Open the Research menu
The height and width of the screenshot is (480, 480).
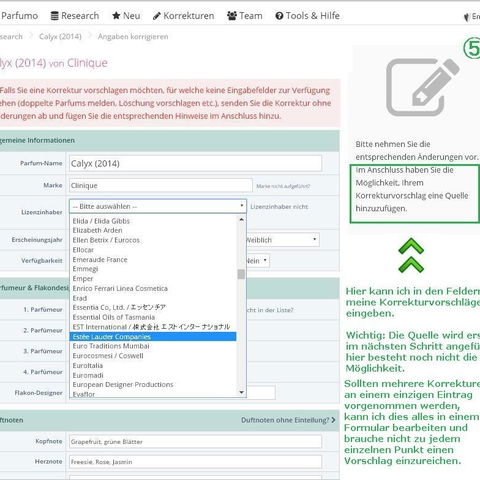[75, 16]
